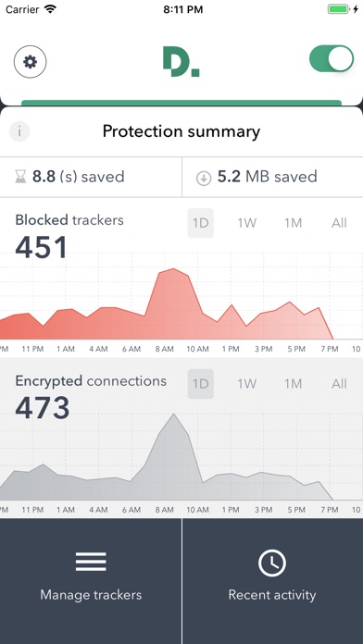Tap the info icon beside Protection summary
This screenshot has height=644, width=363.
point(19,131)
